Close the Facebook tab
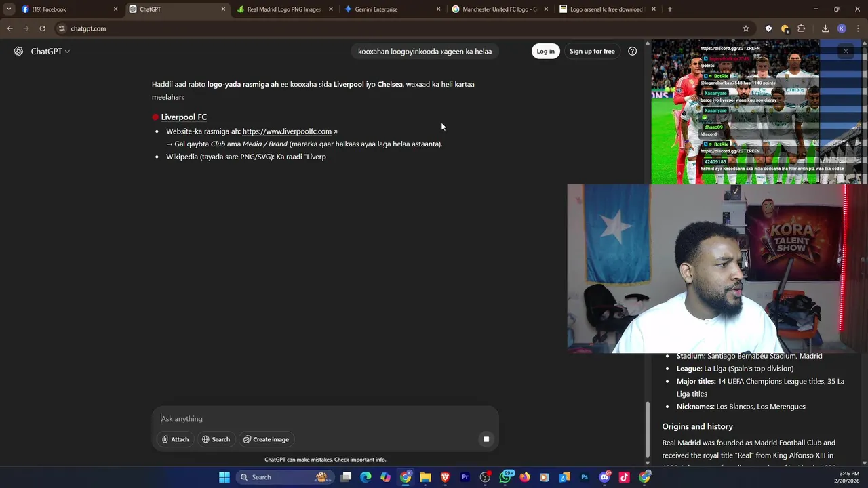 coord(115,9)
